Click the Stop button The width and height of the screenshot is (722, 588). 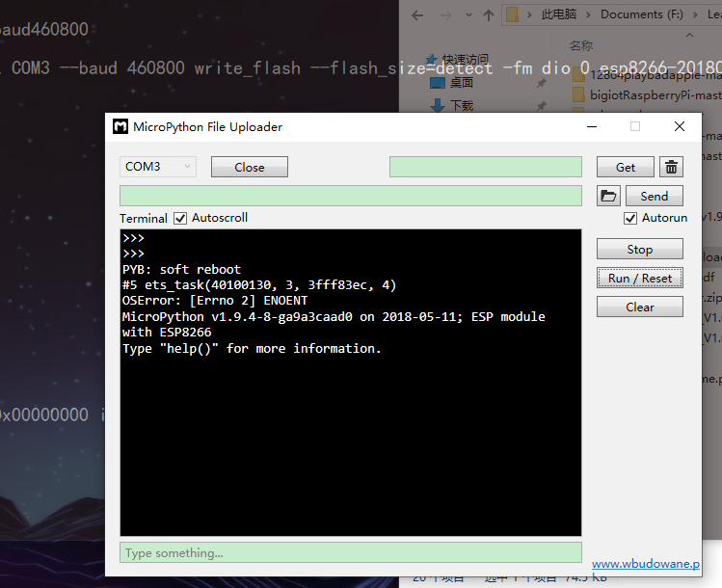point(639,249)
